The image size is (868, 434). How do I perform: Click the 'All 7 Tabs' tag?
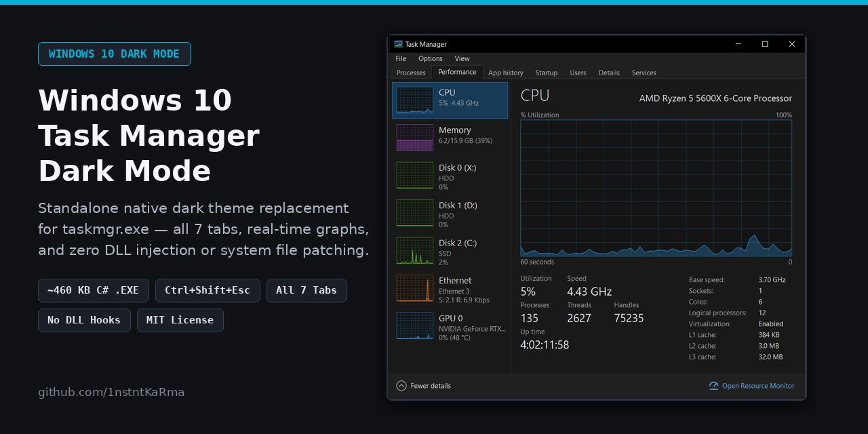[x=307, y=290]
